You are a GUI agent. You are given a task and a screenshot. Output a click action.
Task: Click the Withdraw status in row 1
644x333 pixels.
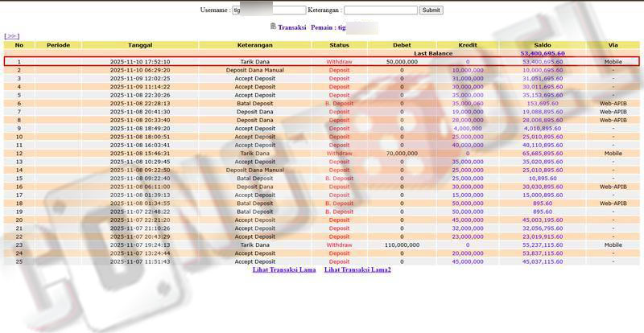[x=339, y=62]
